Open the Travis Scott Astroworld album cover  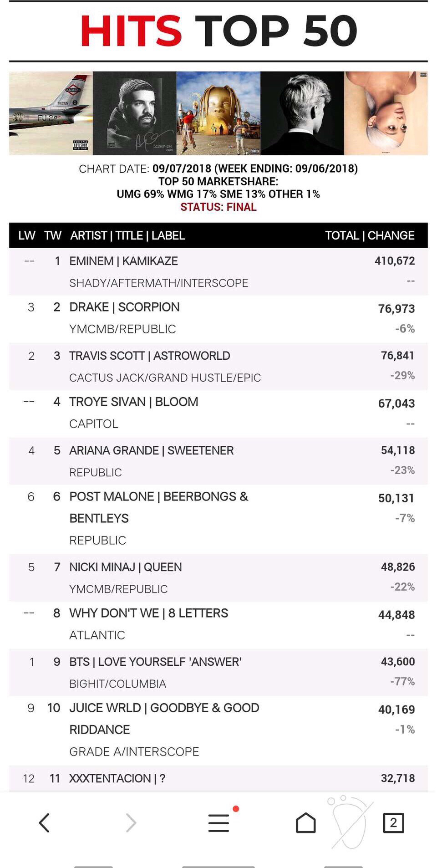click(218, 113)
